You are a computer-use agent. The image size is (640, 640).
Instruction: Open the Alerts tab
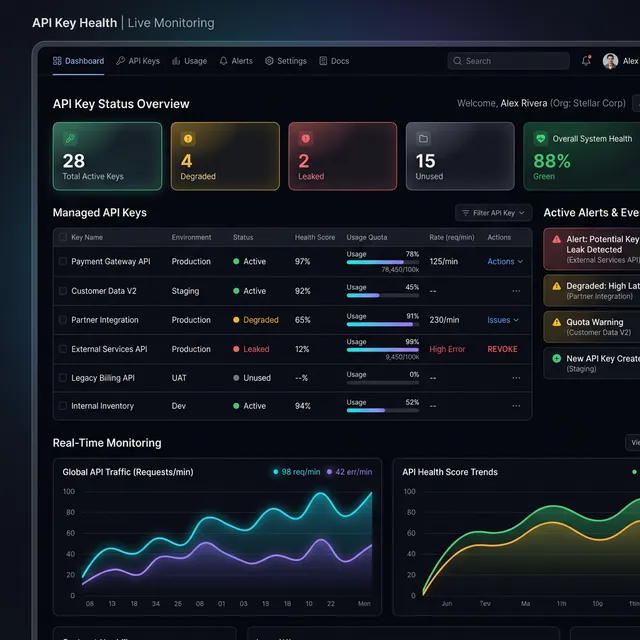[236, 61]
